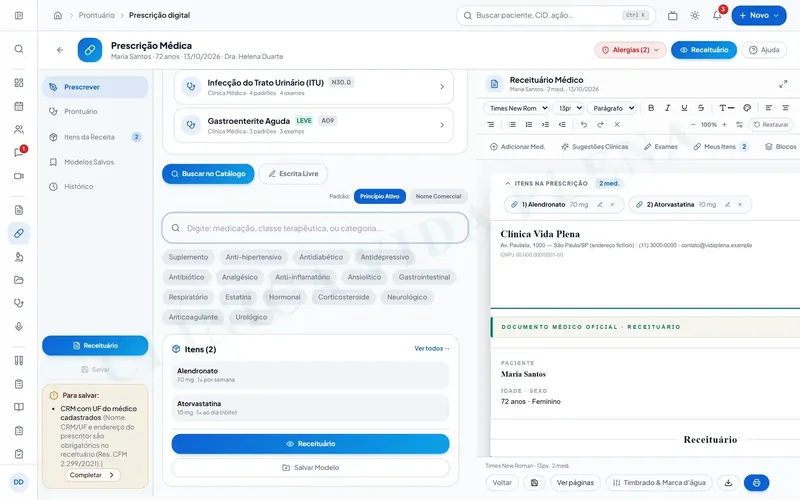The width and height of the screenshot is (800, 500).
Task: Switch to Escrita Livre mode
Action: click(293, 174)
